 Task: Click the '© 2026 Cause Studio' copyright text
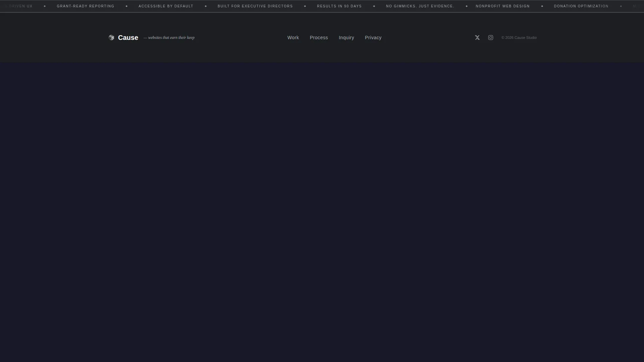tap(519, 38)
